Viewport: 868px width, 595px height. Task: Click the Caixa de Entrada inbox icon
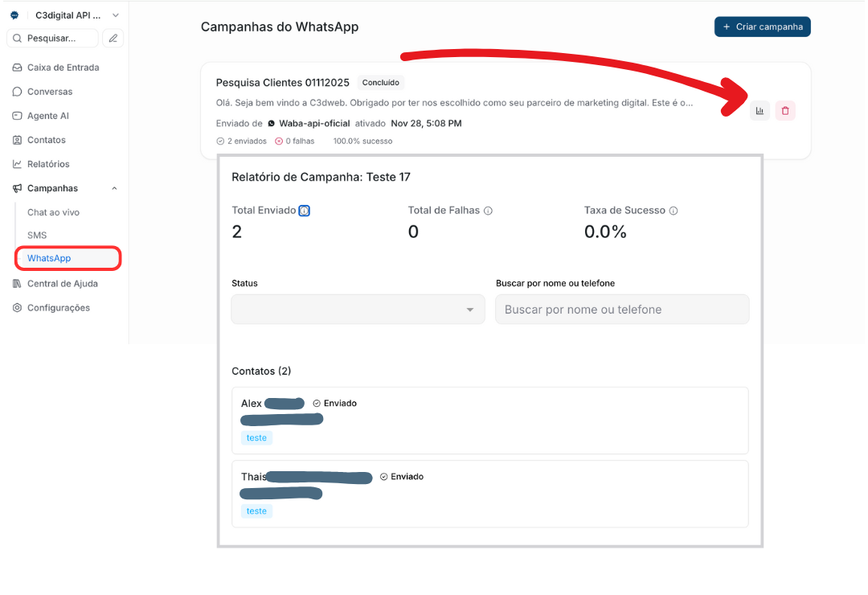pyautogui.click(x=17, y=68)
